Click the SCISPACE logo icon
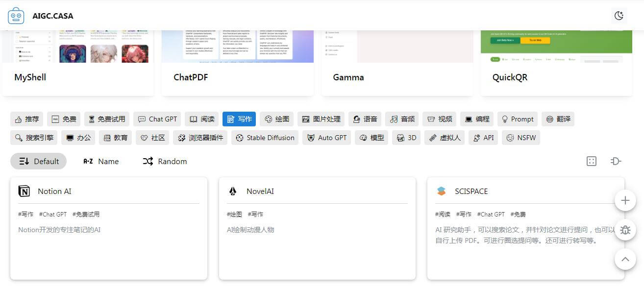 [441, 191]
